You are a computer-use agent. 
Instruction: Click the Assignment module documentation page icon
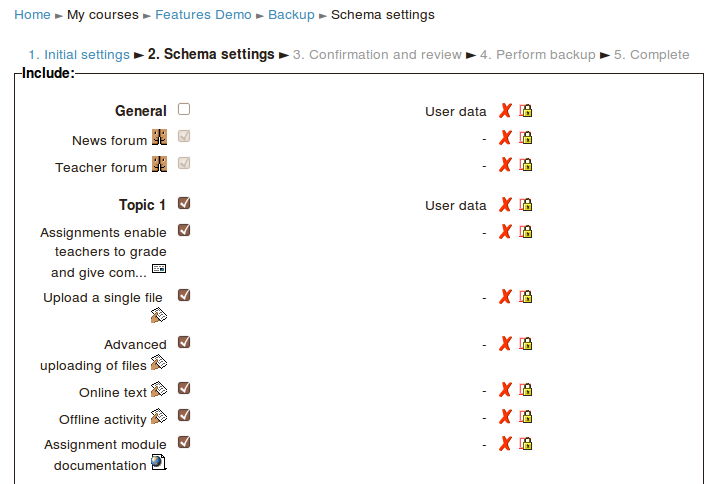coord(159,462)
